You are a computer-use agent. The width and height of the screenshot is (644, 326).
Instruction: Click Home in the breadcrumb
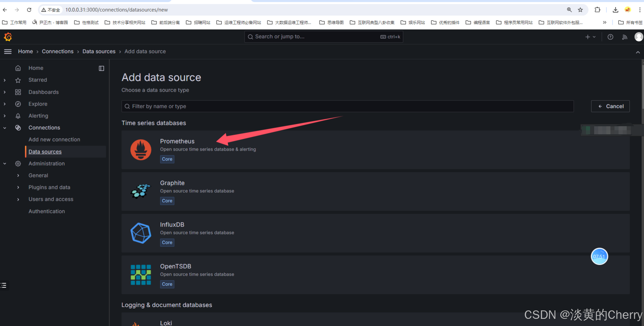pos(25,52)
